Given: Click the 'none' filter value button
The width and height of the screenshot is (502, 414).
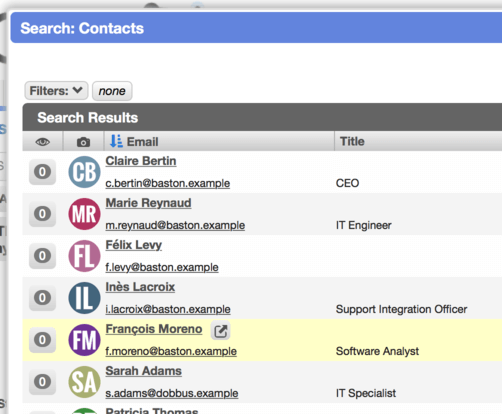Looking at the screenshot, I should 112,91.
